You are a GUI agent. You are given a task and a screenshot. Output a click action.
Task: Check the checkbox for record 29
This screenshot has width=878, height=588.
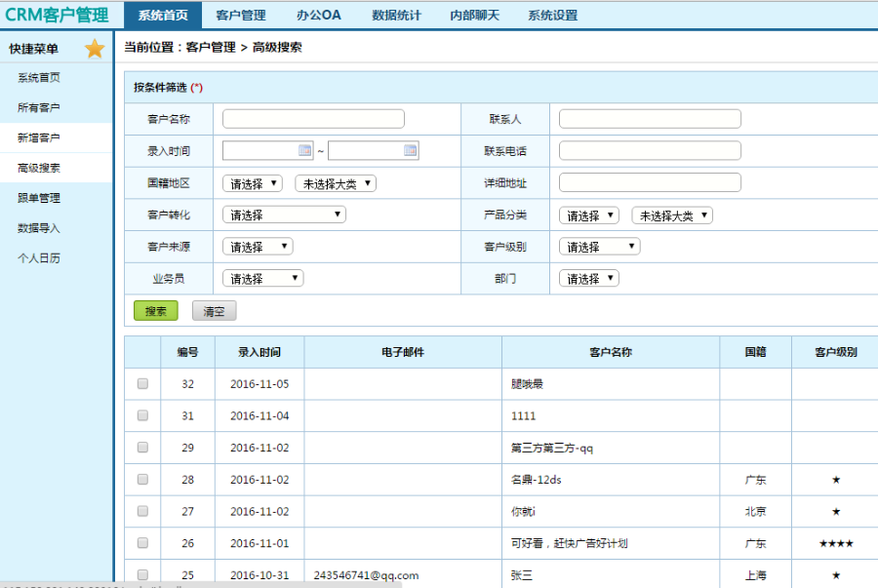coord(142,448)
